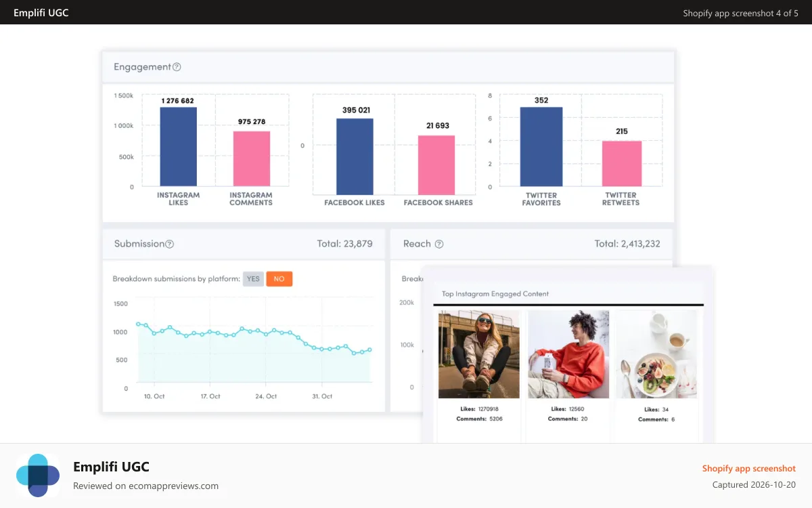The image size is (812, 508).
Task: Open the red sweater man thumbnail
Action: click(x=568, y=354)
